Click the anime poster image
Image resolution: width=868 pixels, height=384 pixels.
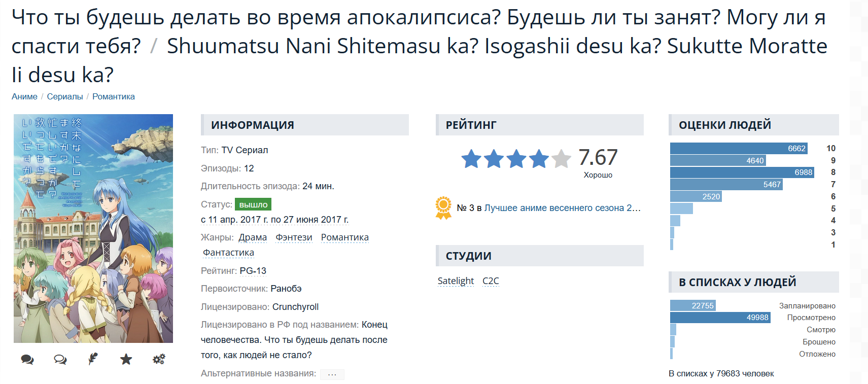pos(93,228)
